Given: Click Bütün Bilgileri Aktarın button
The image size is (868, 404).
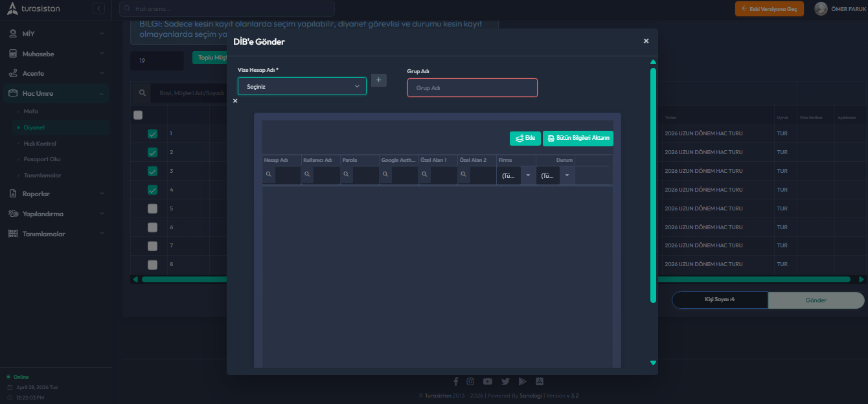Looking at the screenshot, I should (578, 138).
